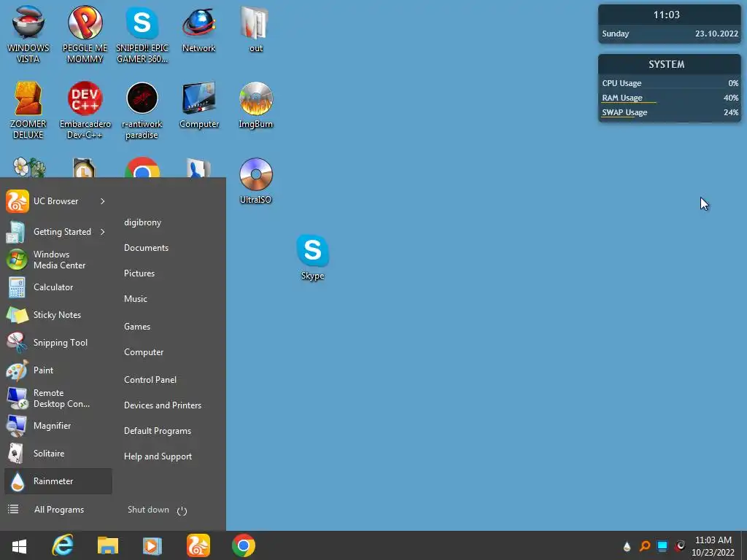Click the blue monitor tray icon
This screenshot has width=747, height=560.
(662, 545)
